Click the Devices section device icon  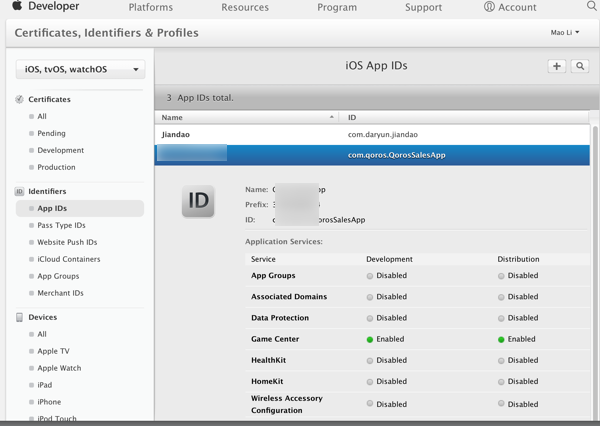coord(20,317)
